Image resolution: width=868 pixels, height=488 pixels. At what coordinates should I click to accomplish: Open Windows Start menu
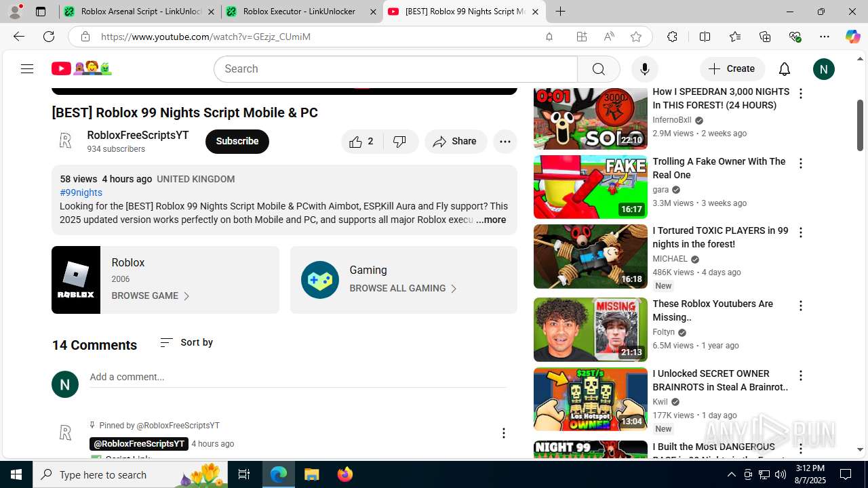click(x=16, y=474)
